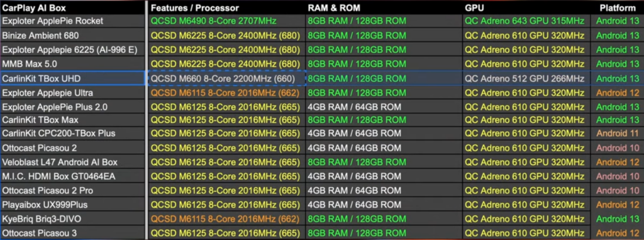
Task: Select the RAM cell for Ottocast Picasou 2 Pro
Action: tap(384, 191)
